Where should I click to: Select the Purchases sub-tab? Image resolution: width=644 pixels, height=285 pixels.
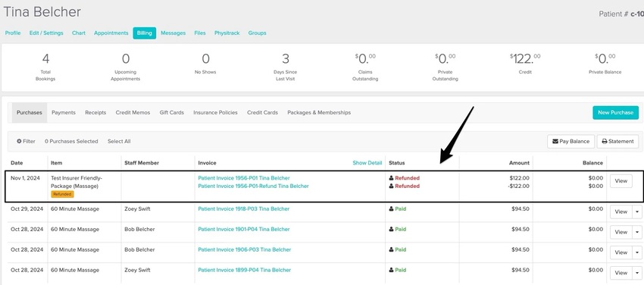[30, 112]
